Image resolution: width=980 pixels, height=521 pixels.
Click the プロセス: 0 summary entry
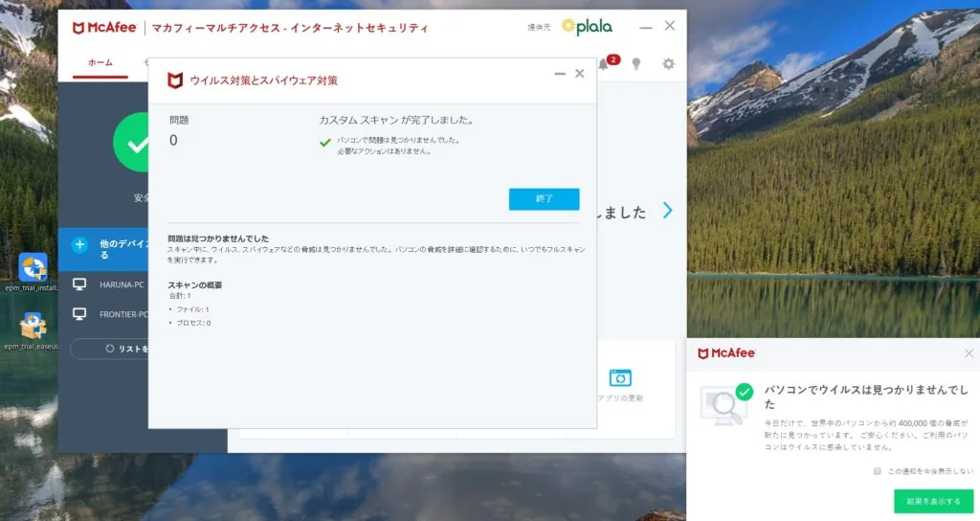tap(193, 323)
